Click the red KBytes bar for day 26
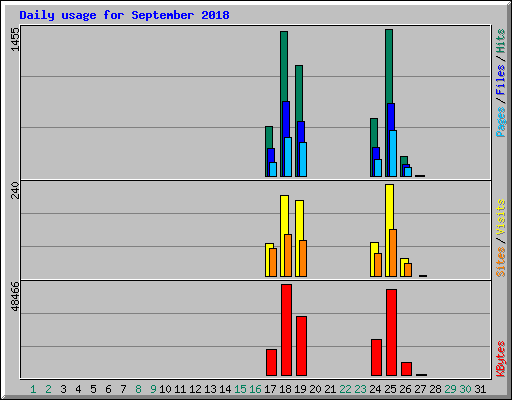The height and width of the screenshot is (400, 512). click(x=406, y=369)
